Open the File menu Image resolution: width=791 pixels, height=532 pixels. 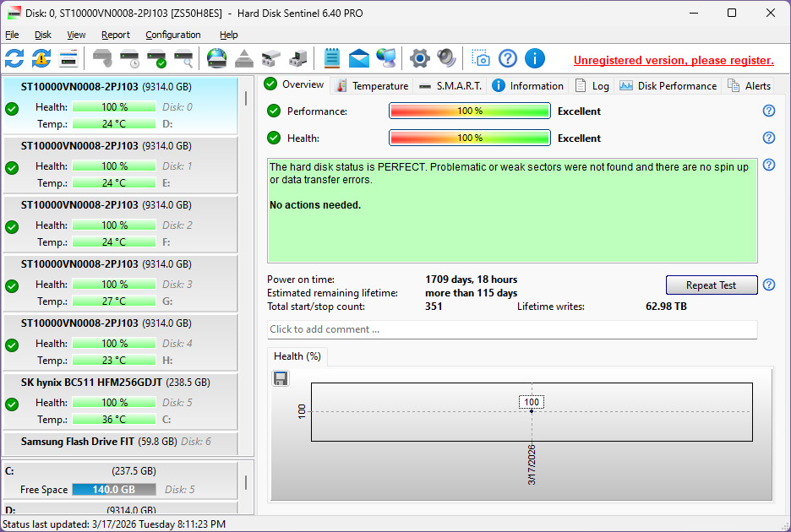coord(12,35)
